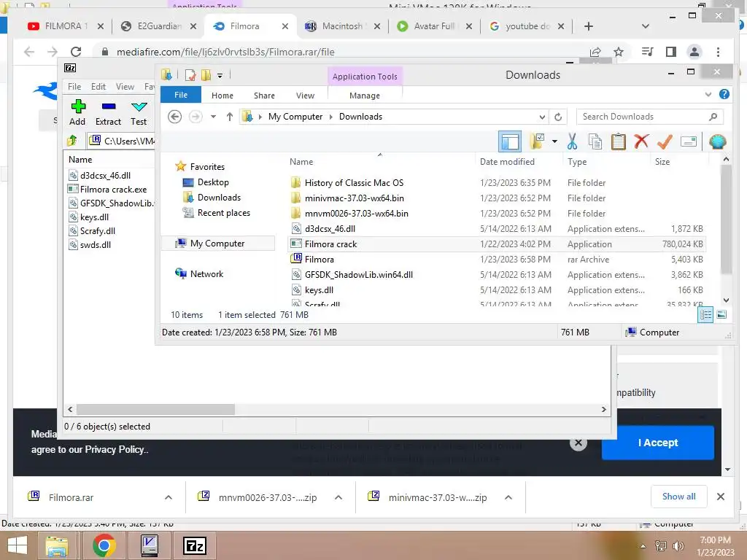Open a new Chrome tab

589,26
